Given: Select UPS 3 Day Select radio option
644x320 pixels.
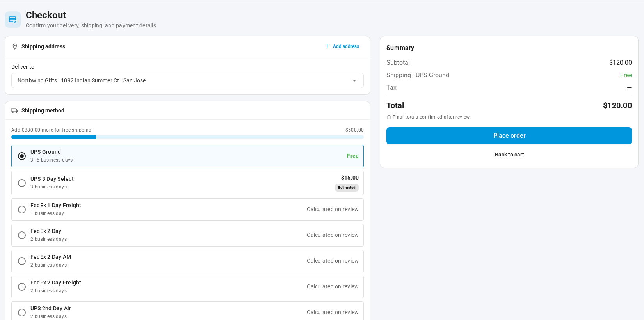Looking at the screenshot, I should 22,183.
